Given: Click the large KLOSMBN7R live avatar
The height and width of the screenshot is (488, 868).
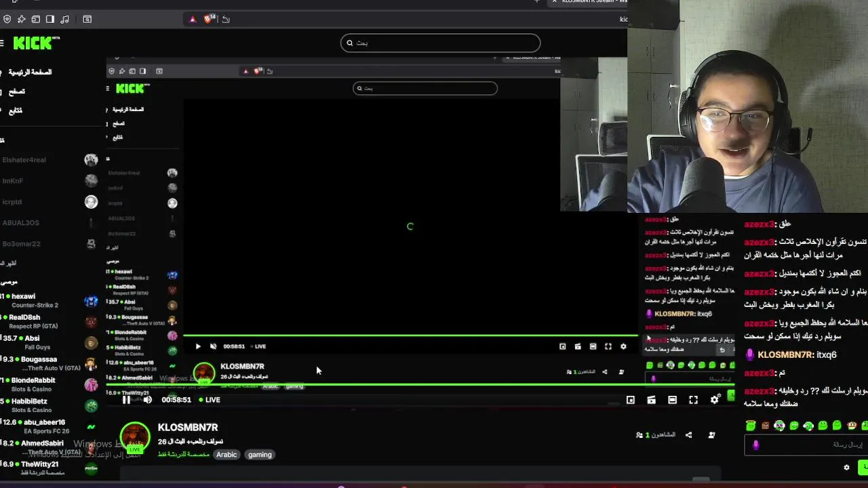Looking at the screenshot, I should pyautogui.click(x=135, y=438).
